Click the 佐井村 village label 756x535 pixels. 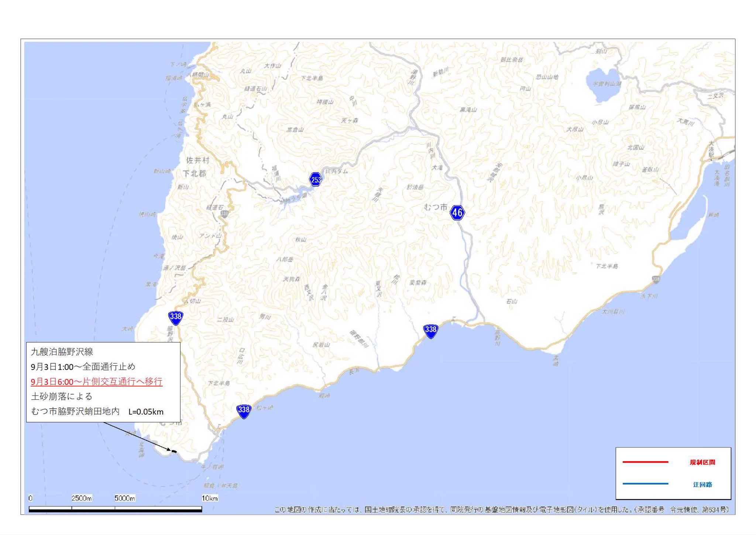point(198,160)
